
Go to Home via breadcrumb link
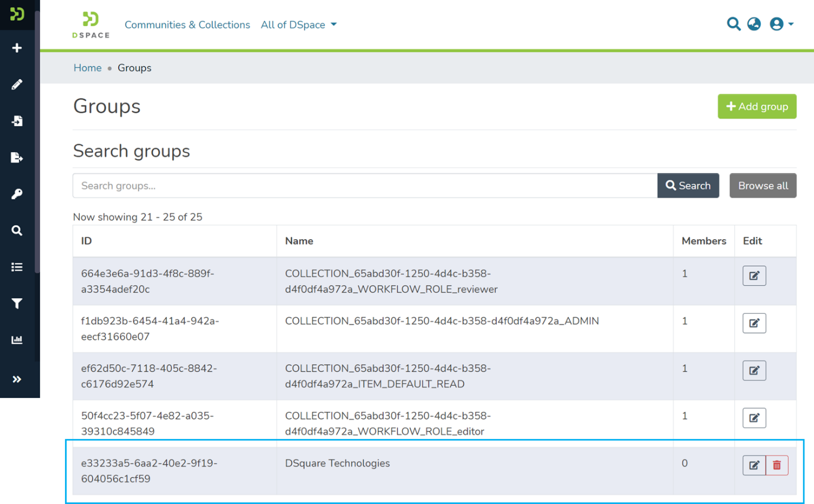click(x=87, y=68)
